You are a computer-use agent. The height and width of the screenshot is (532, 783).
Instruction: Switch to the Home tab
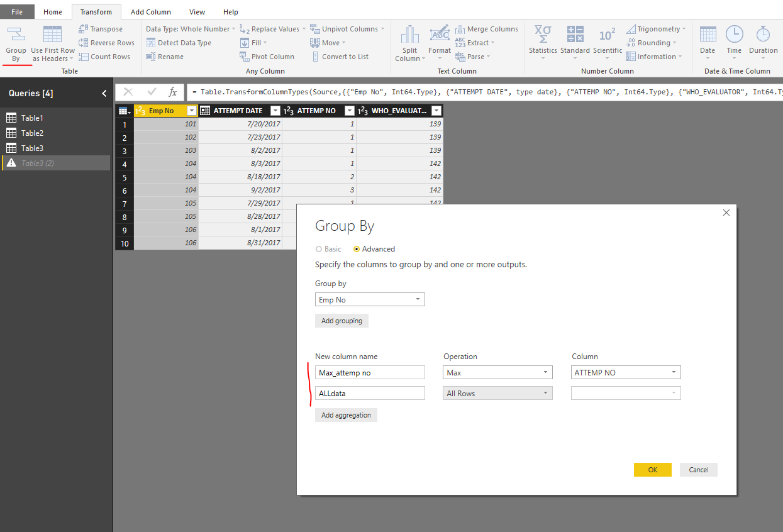[53, 12]
